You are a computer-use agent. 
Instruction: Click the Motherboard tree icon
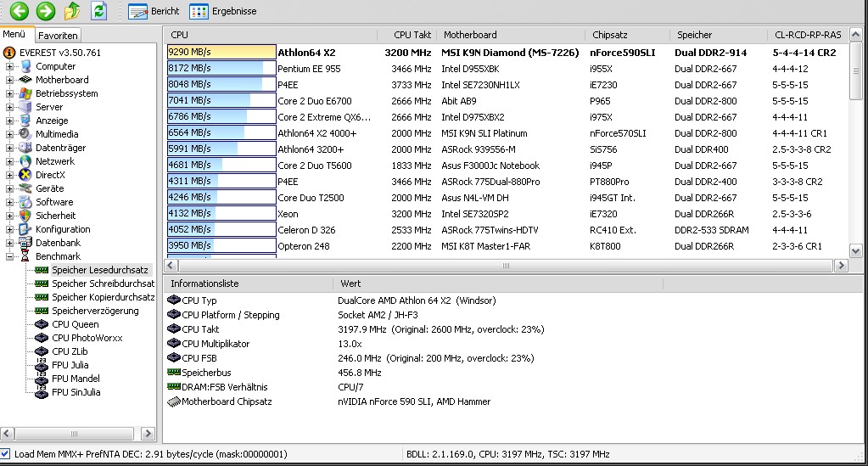pyautogui.click(x=25, y=80)
